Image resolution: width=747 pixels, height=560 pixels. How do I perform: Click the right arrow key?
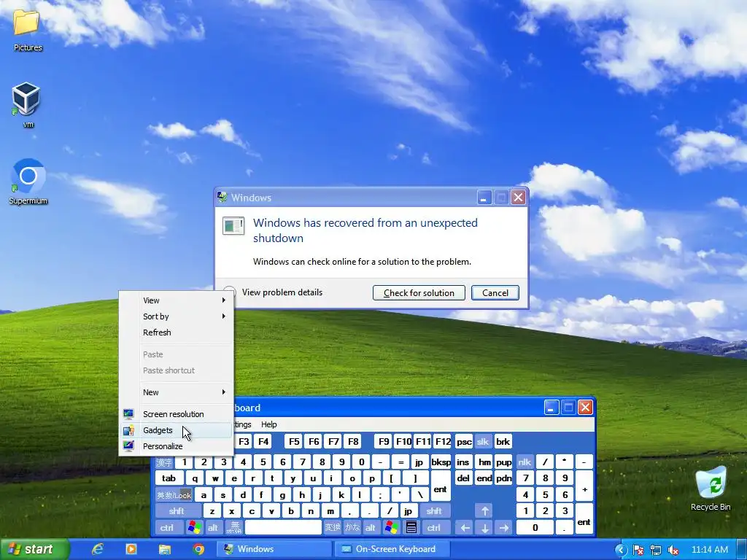click(504, 528)
